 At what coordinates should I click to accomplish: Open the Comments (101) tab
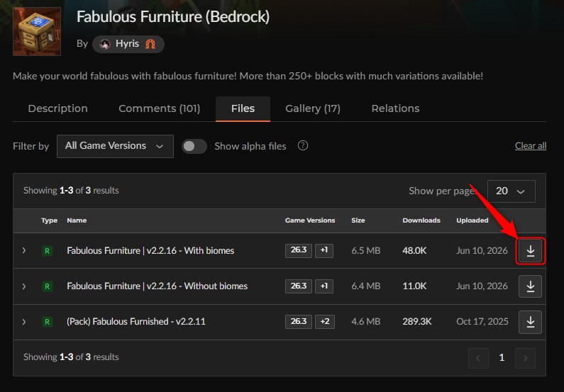[160, 108]
